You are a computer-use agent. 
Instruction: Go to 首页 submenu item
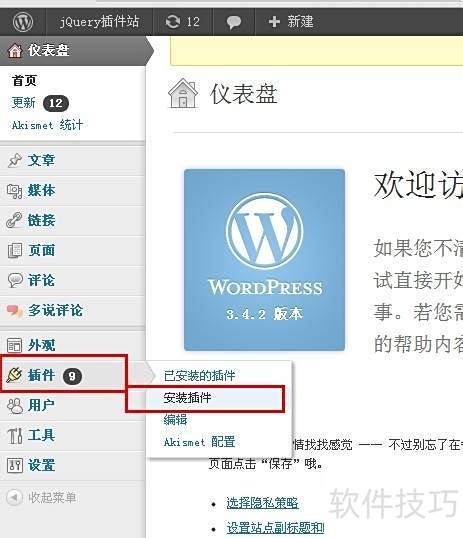(x=24, y=81)
